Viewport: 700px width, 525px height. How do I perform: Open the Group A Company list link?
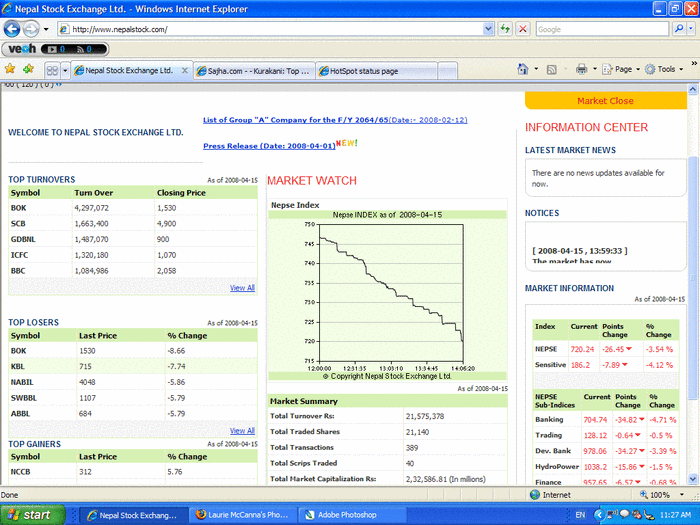(x=295, y=120)
